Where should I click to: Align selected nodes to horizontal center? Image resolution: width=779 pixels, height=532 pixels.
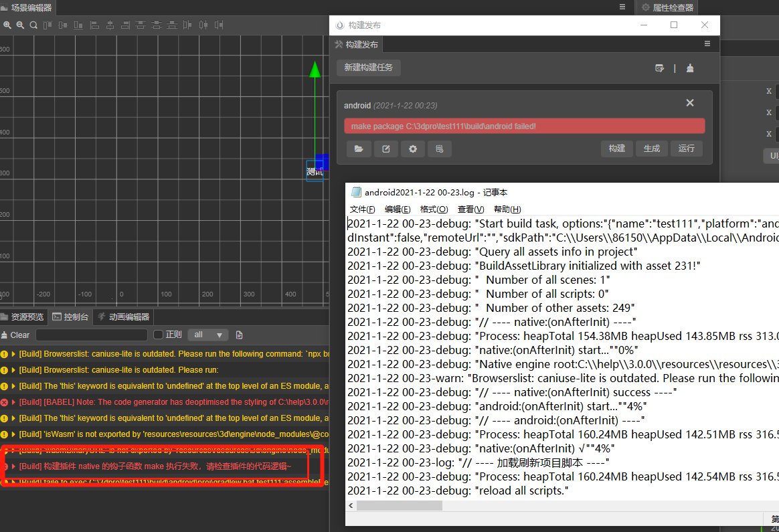point(110,25)
